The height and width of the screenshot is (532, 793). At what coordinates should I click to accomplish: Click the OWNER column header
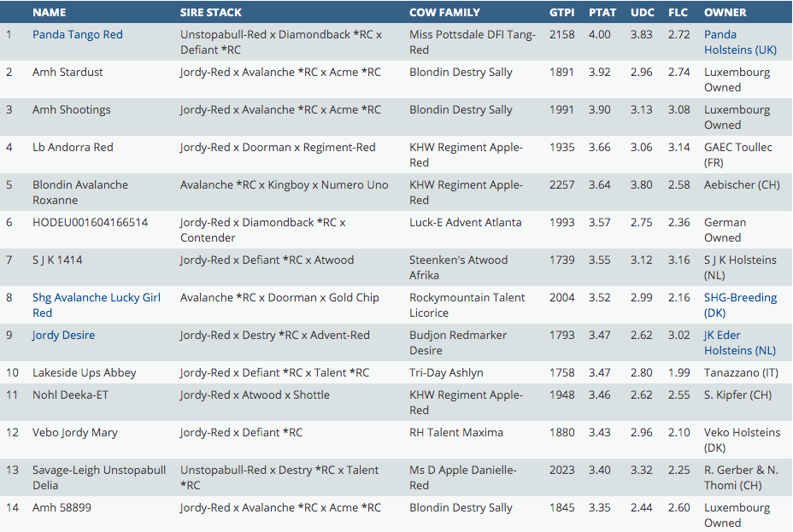[x=725, y=13]
